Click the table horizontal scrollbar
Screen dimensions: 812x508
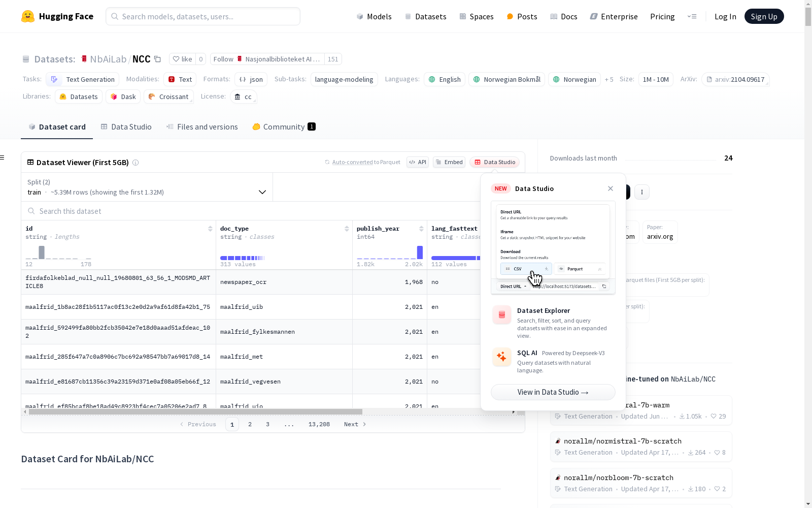(x=195, y=412)
